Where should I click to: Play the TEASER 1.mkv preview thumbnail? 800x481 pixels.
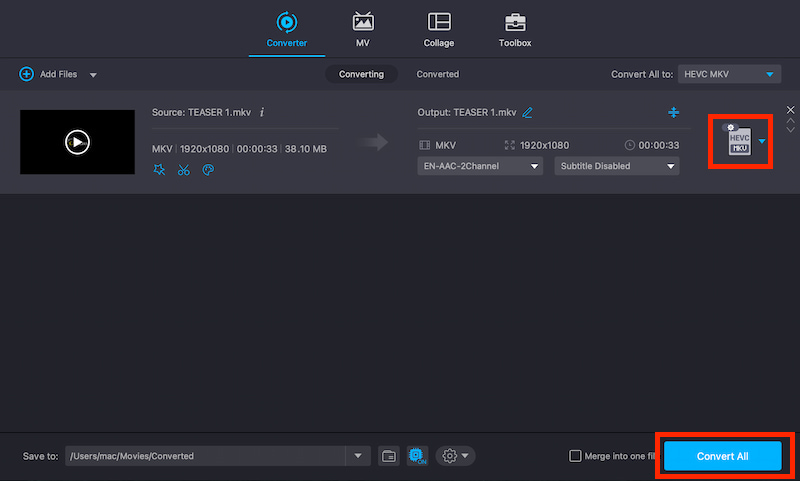pyautogui.click(x=77, y=142)
